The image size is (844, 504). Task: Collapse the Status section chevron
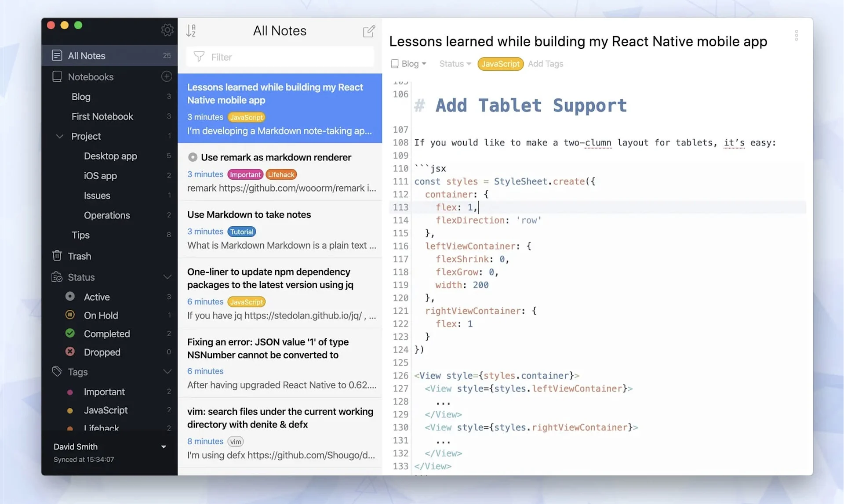coord(167,277)
